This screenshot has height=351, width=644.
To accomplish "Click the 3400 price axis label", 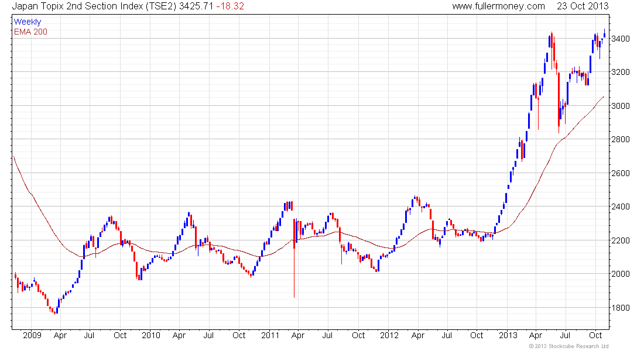I will coord(620,39).
